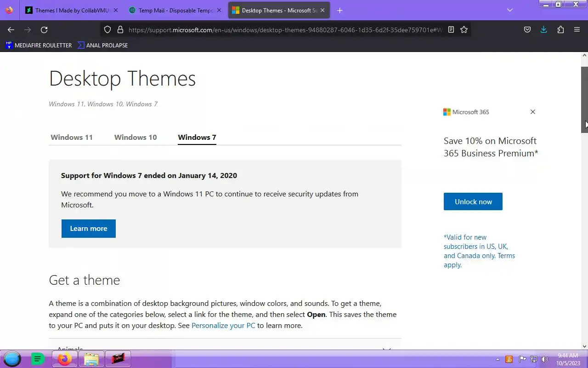Open MEDIAFIRE ROULETTER bookmark

[39, 45]
